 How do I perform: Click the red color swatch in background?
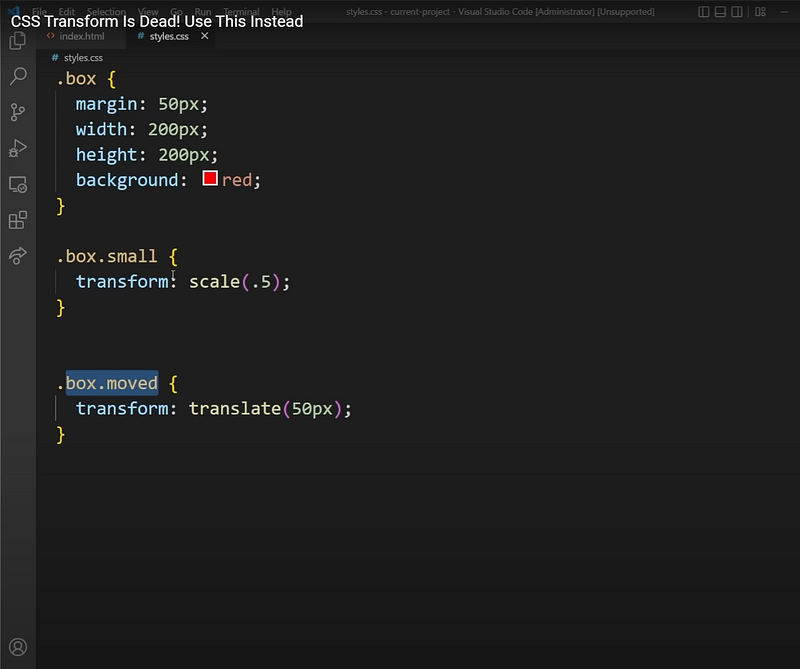tap(210, 179)
